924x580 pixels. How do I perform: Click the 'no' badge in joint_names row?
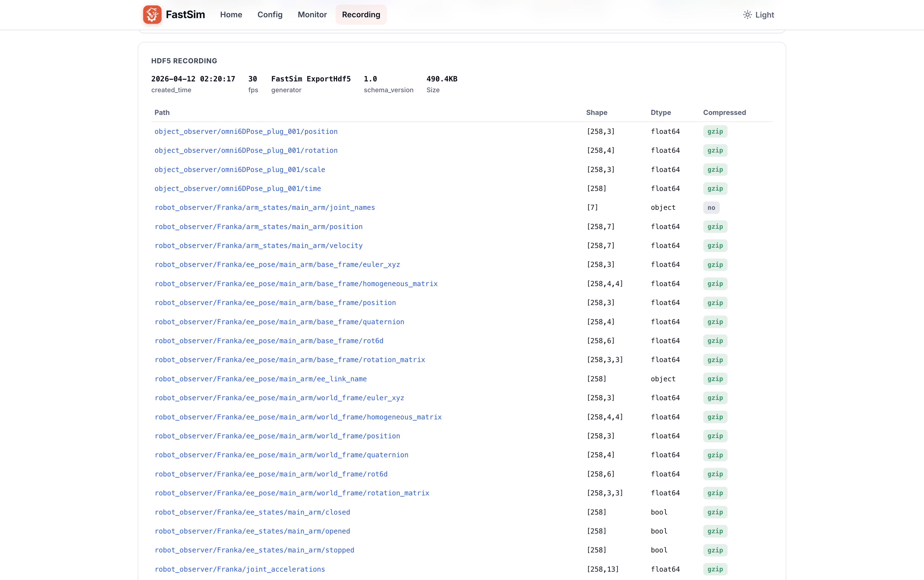(711, 207)
